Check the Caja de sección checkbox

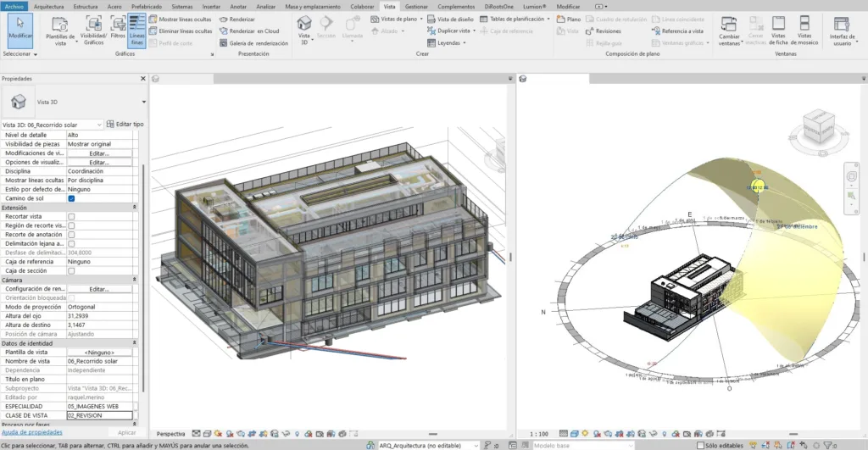71,271
